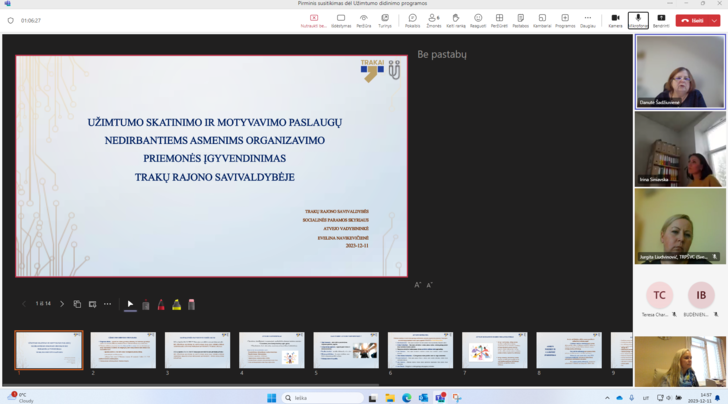The width and height of the screenshot is (728, 404).
Task: Click Irina Siniavska video tile
Action: [x=680, y=149]
